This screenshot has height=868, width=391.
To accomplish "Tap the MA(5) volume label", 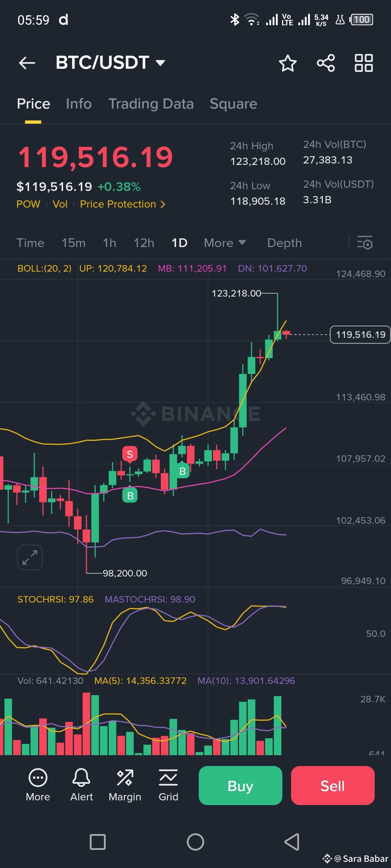I will (140, 681).
